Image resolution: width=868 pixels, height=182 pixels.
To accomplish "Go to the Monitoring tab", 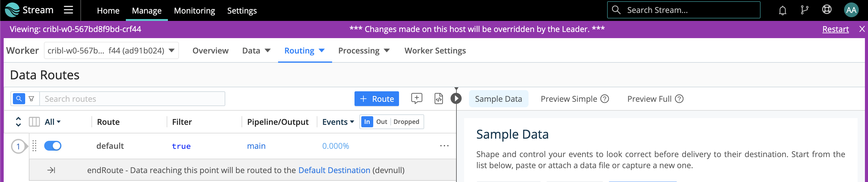I will [194, 11].
